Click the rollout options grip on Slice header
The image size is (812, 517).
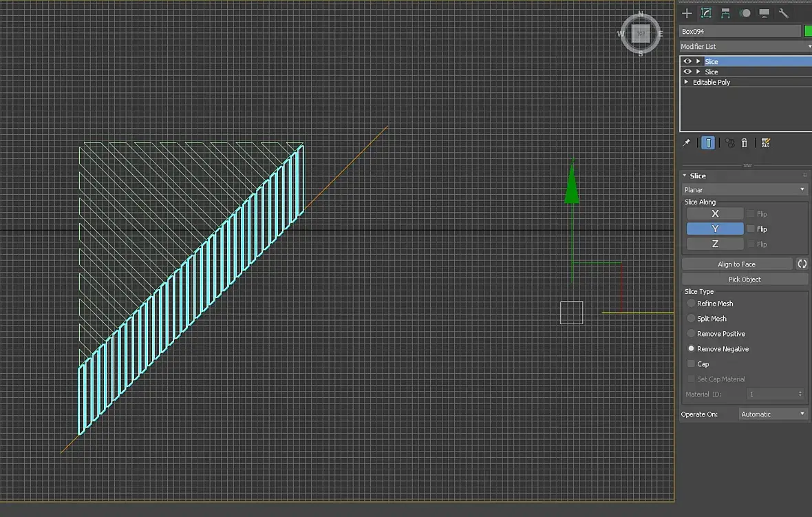pos(804,176)
